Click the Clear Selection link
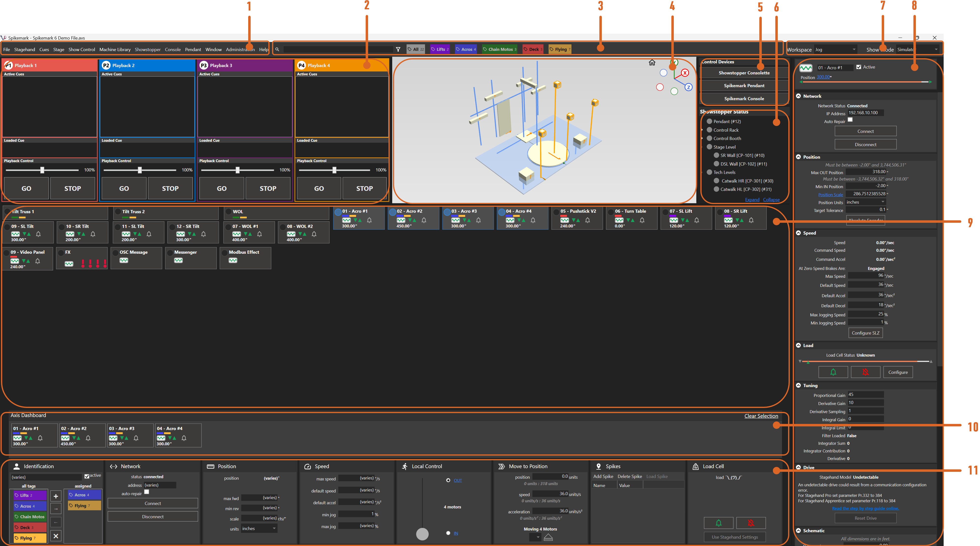980x546 pixels. [x=761, y=416]
